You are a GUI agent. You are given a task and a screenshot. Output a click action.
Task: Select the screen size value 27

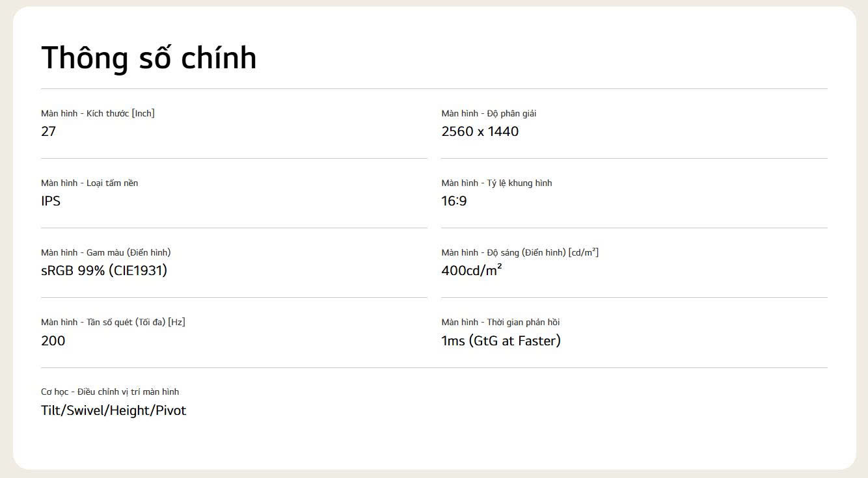point(49,131)
